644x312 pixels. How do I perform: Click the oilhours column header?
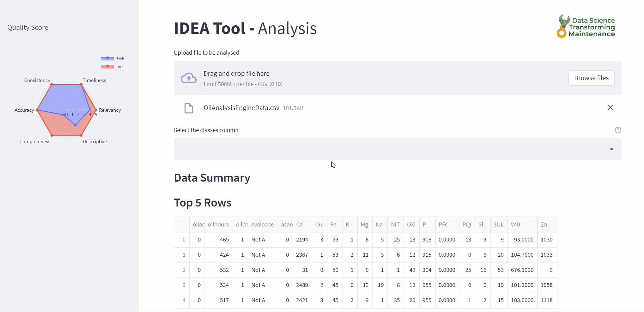[x=218, y=224]
